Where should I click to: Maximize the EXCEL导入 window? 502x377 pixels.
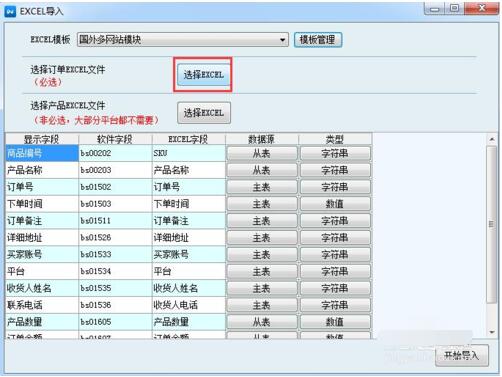coord(454,8)
